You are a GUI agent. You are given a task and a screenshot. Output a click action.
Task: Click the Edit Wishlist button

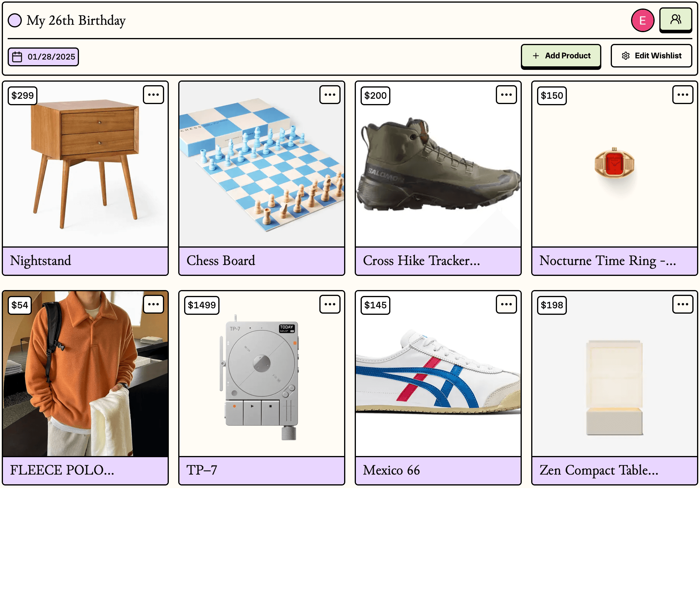(652, 55)
